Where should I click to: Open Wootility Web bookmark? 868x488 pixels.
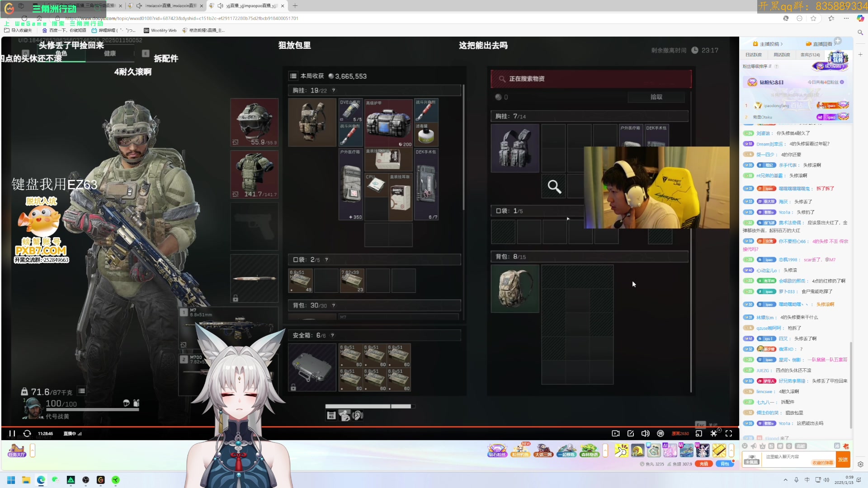(160, 30)
